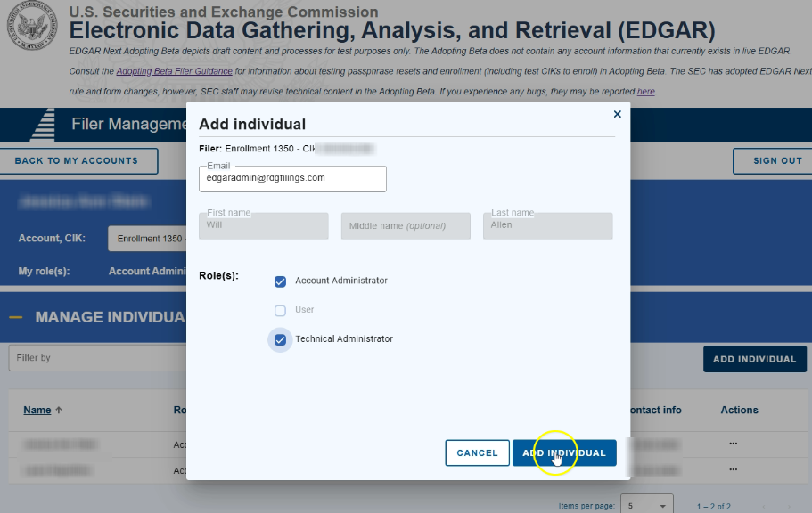Click the report bugs 'here' link
Screen dimensions: 812x513
[x=645, y=92]
